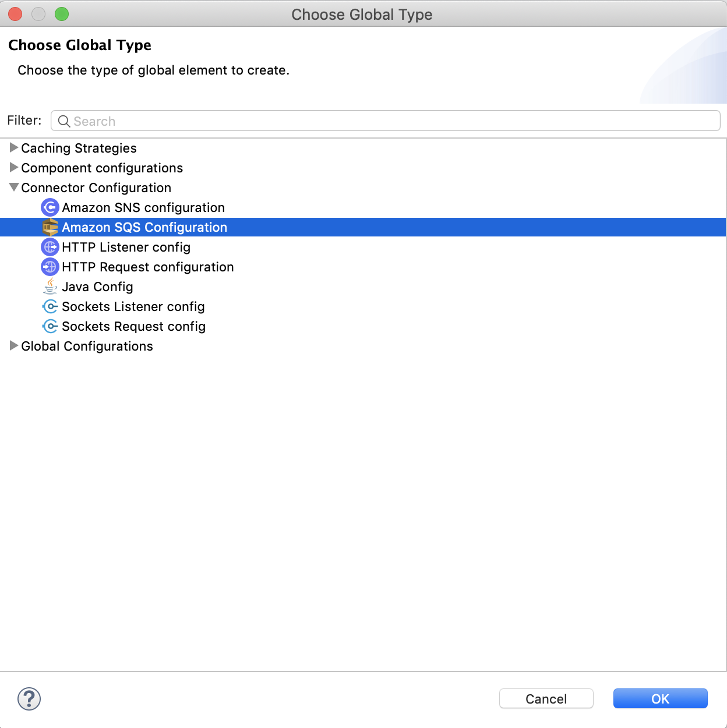Image resolution: width=727 pixels, height=728 pixels.
Task: Click the Sockets Listener config icon
Action: (x=50, y=306)
